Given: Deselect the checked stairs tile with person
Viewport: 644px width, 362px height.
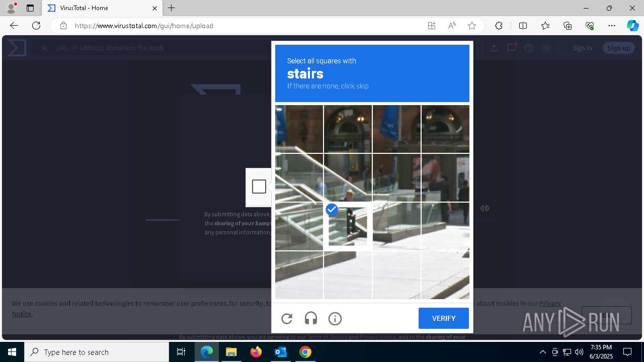Looking at the screenshot, I should click(348, 226).
